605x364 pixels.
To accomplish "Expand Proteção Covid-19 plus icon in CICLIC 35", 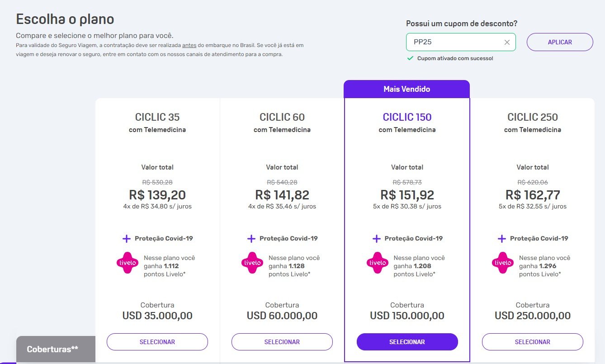I will coord(127,238).
